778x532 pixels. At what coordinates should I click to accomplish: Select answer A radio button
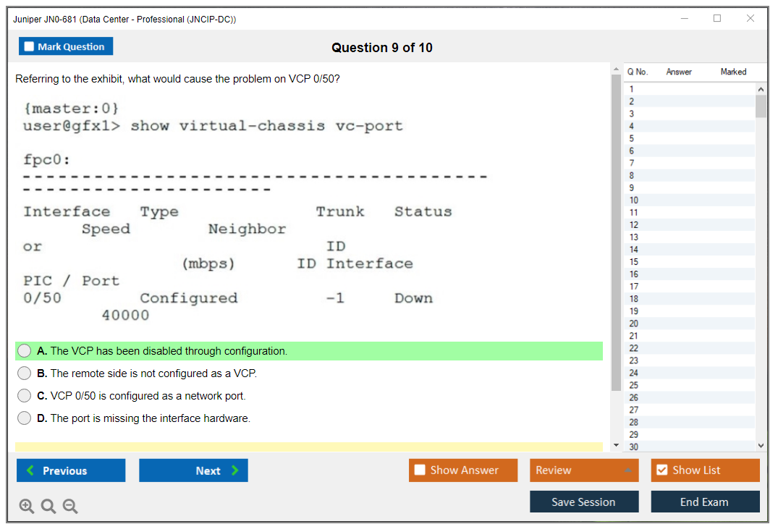pos(25,351)
